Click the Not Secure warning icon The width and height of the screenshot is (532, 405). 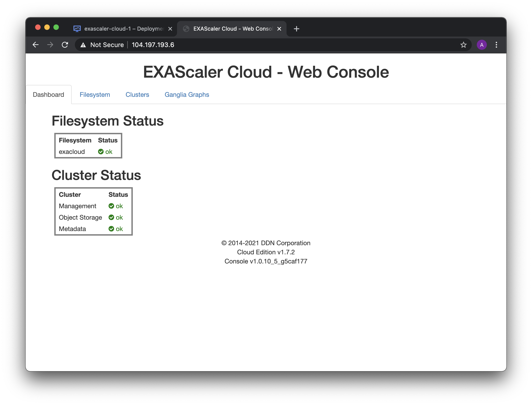(83, 45)
